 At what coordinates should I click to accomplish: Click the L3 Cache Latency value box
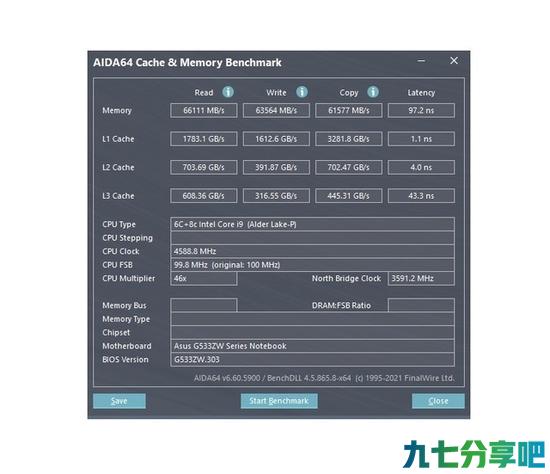(421, 196)
